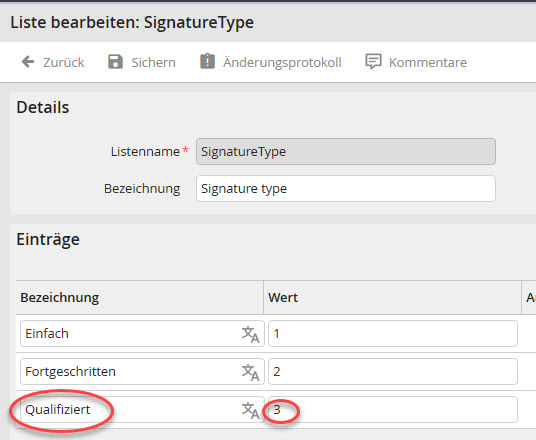This screenshot has height=440, width=536.
Task: Edit the Bezeichnung field Signature type
Action: (346, 189)
